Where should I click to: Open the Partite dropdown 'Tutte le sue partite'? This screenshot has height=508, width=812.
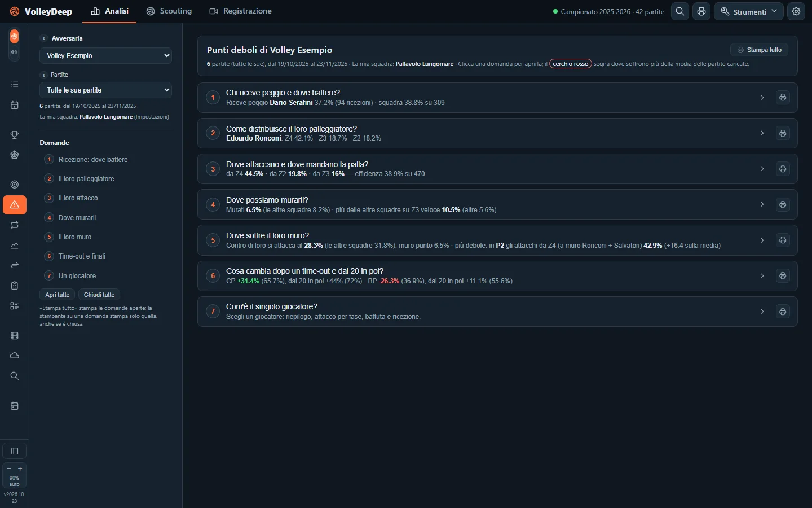(x=105, y=90)
